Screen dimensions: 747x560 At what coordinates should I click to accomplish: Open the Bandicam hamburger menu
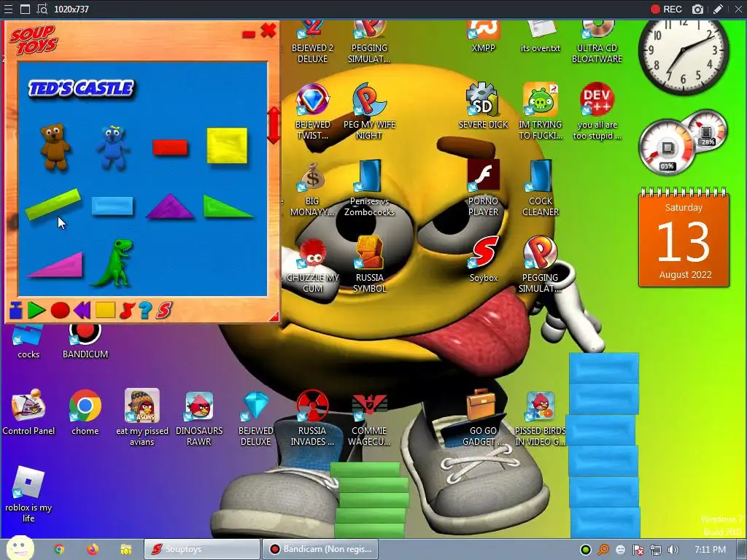tap(7, 9)
